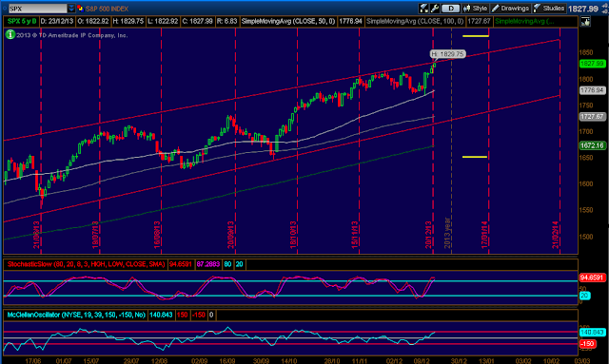Click the SPX symbol input field
609x364 pixels.
[x=38, y=9]
